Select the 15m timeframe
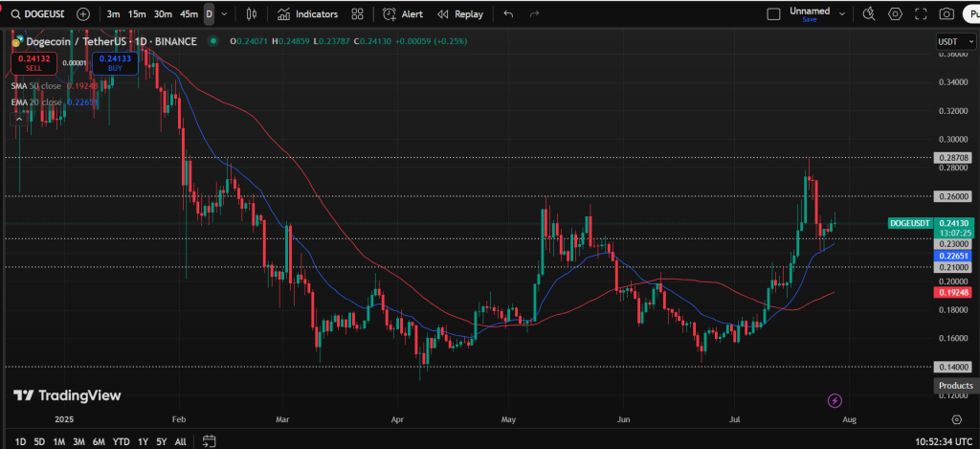This screenshot has height=449, width=980. [137, 13]
